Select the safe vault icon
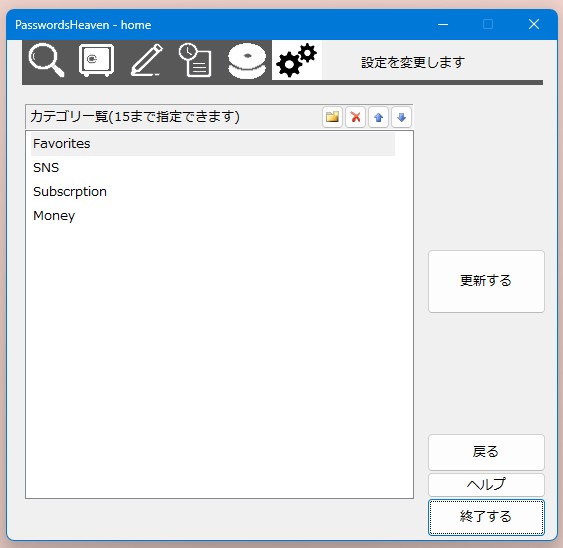 click(x=96, y=60)
